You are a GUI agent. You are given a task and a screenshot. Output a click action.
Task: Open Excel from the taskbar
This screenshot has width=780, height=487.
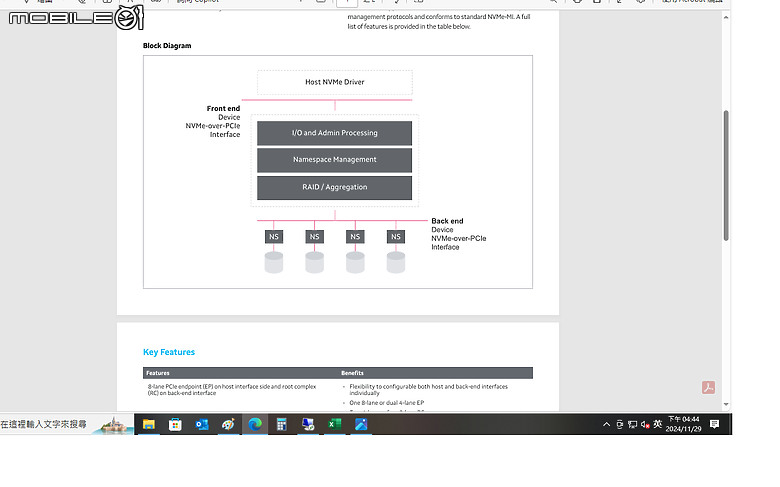pyautogui.click(x=335, y=424)
